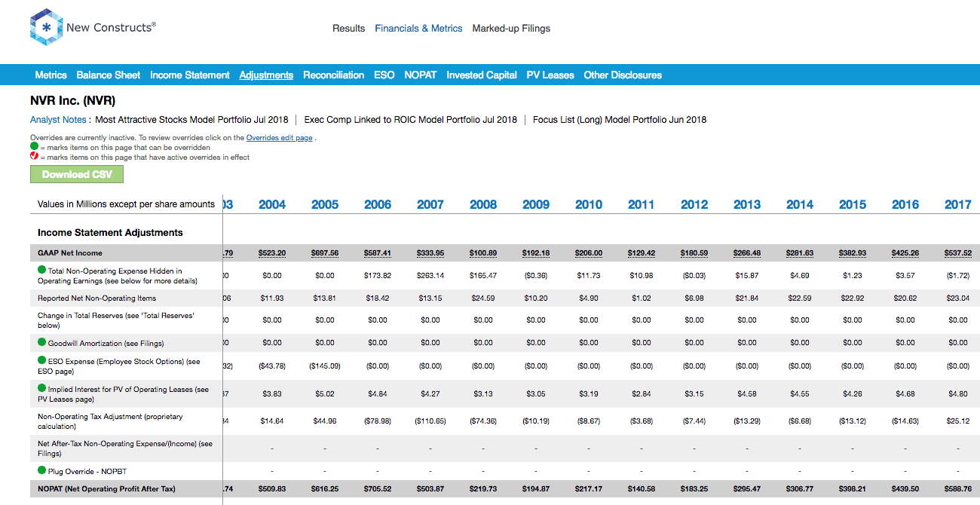Screen dimensions: 980x505
Task: Click the Download CSV button
Action: tap(77, 174)
